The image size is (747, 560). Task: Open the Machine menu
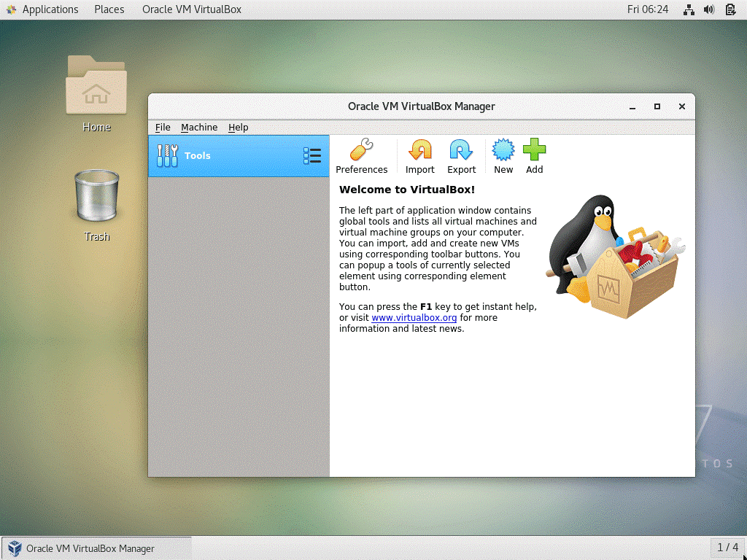coord(198,128)
